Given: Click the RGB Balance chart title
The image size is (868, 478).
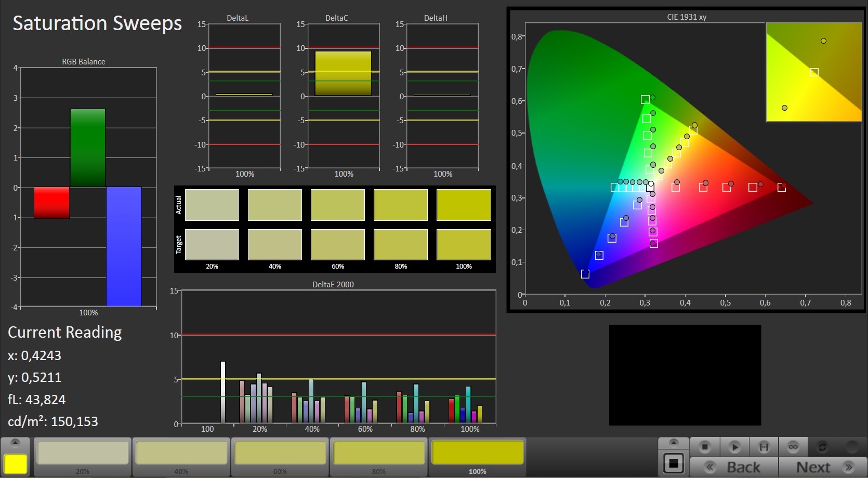Looking at the screenshot, I should [x=84, y=62].
